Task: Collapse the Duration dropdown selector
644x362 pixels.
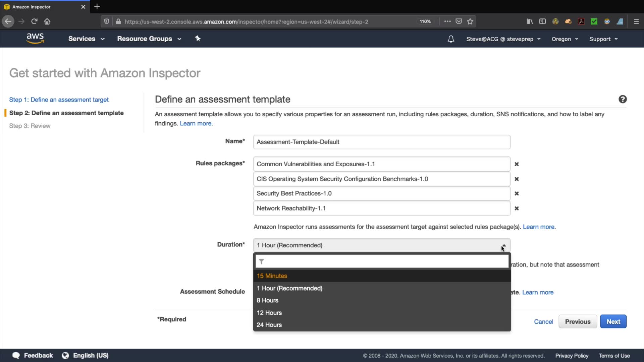Action: tap(381, 245)
